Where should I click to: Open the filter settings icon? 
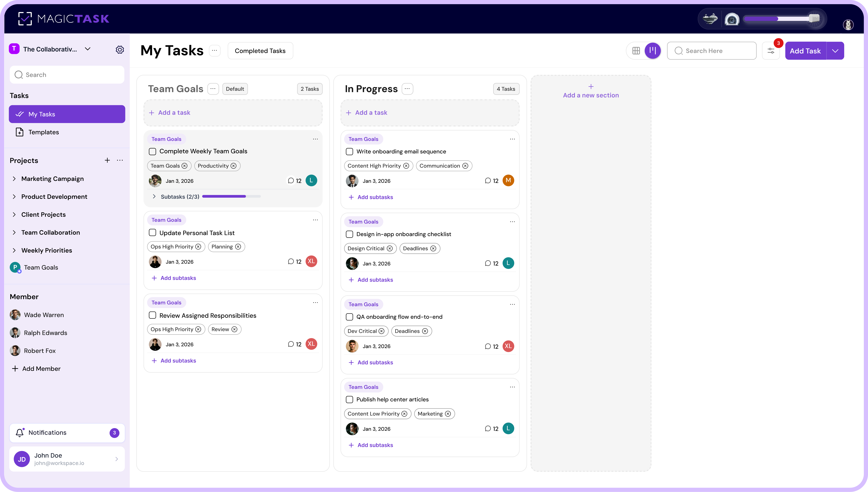(x=771, y=51)
